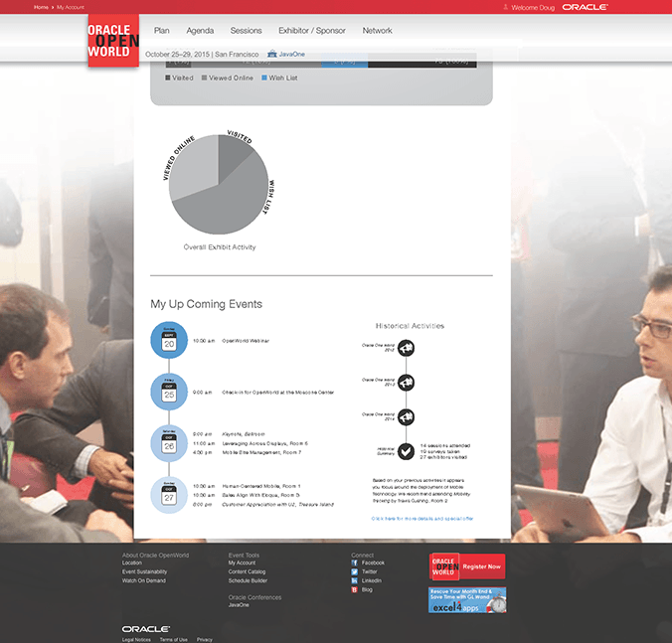
Task: Click the excel4apps advertisement banner
Action: click(467, 599)
